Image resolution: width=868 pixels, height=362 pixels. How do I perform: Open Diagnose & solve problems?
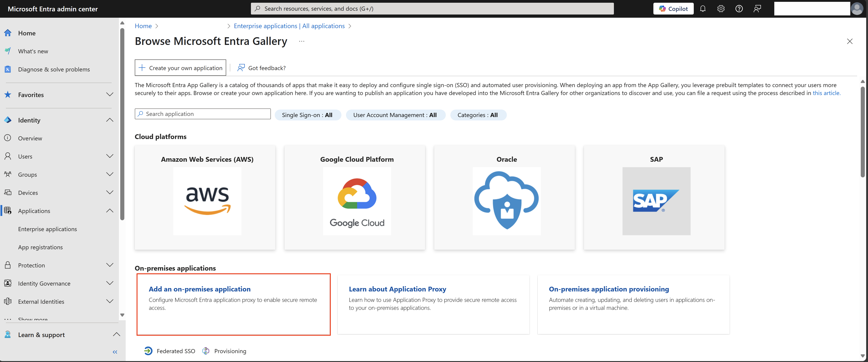54,69
